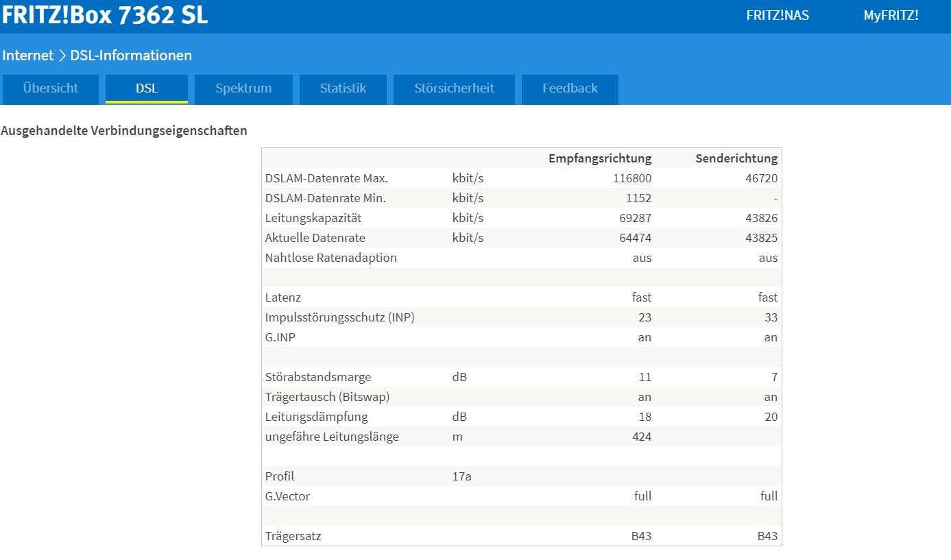Select the Leitungskapazität row label
This screenshot has height=560, width=951.
click(313, 218)
